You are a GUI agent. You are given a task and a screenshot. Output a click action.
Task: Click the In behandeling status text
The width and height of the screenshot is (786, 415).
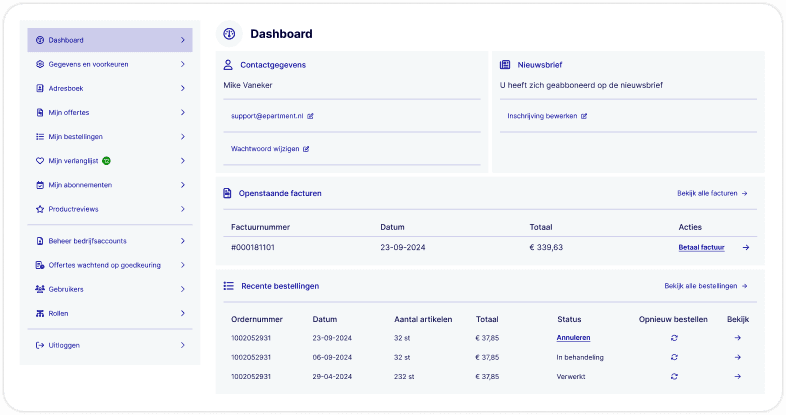(x=580, y=357)
